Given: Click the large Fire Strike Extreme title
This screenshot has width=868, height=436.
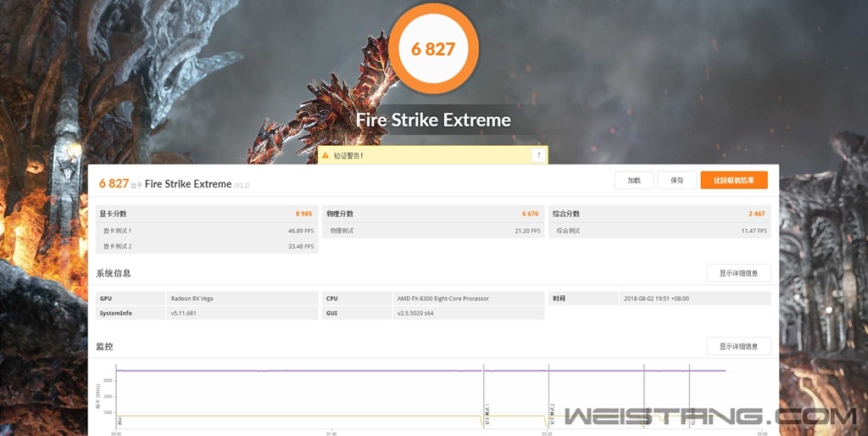Looking at the screenshot, I should point(433,120).
